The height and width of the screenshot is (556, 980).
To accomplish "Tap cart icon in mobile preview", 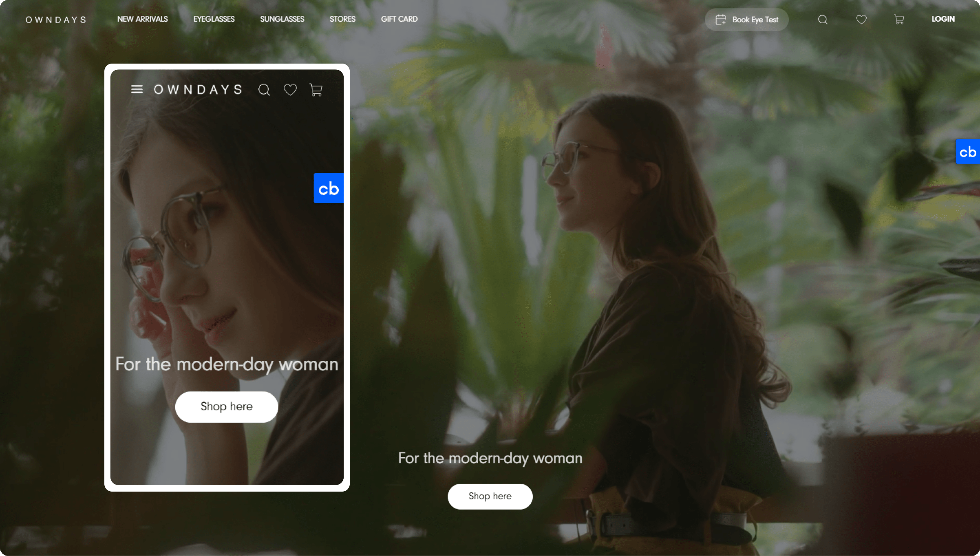I will 316,90.
